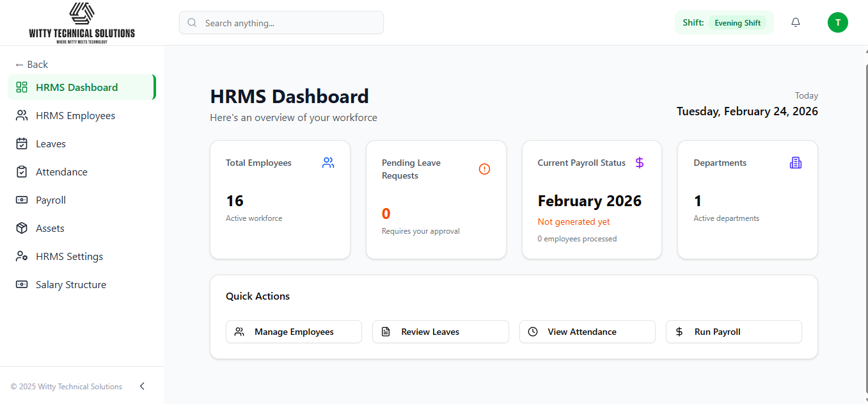
Task: Click the Run Payroll quick action
Action: (734, 332)
